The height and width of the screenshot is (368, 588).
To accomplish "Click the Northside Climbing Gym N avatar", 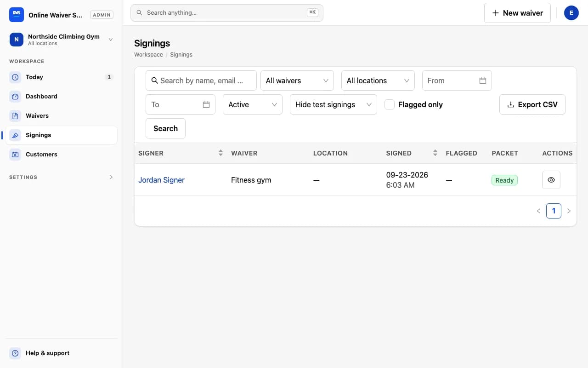I will 17,40.
